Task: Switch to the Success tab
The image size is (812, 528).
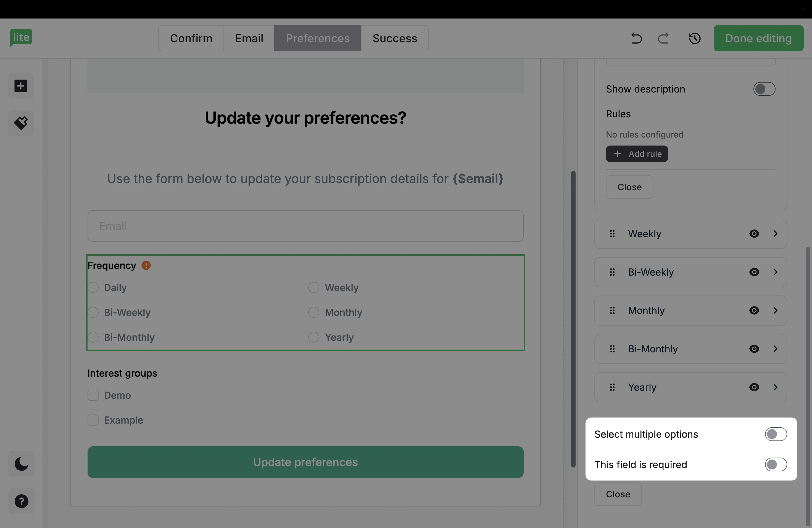Action: click(x=395, y=38)
